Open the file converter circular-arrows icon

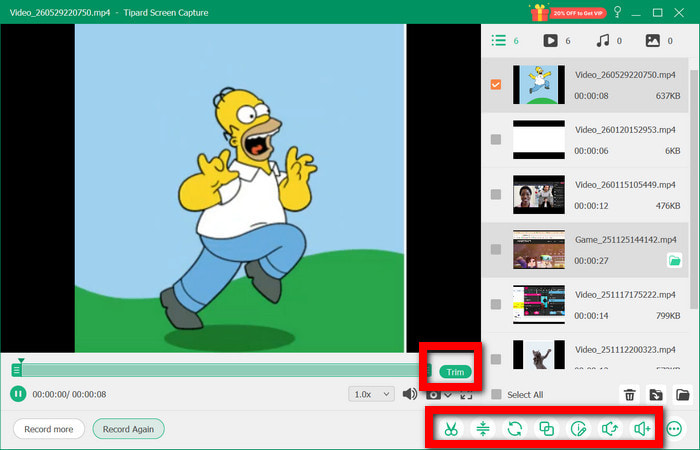click(515, 429)
